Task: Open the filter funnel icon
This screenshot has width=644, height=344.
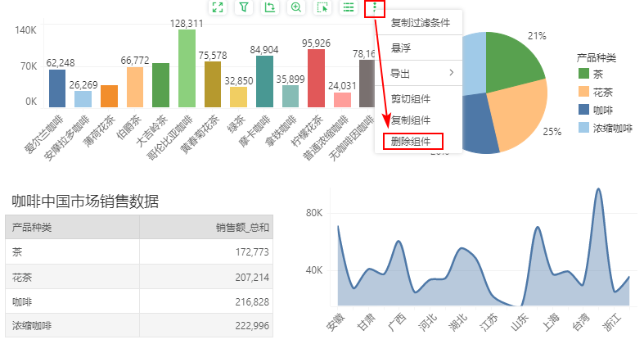Action: [x=244, y=7]
